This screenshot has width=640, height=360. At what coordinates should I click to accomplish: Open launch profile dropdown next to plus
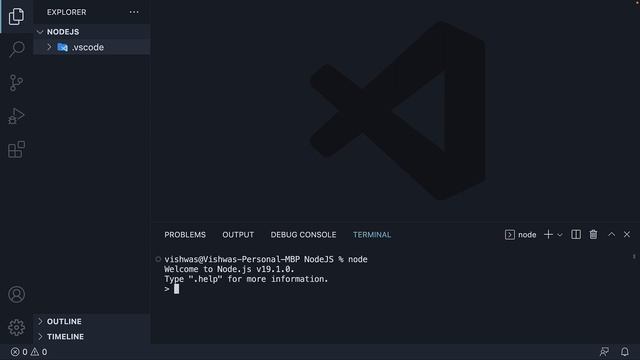pyautogui.click(x=560, y=235)
